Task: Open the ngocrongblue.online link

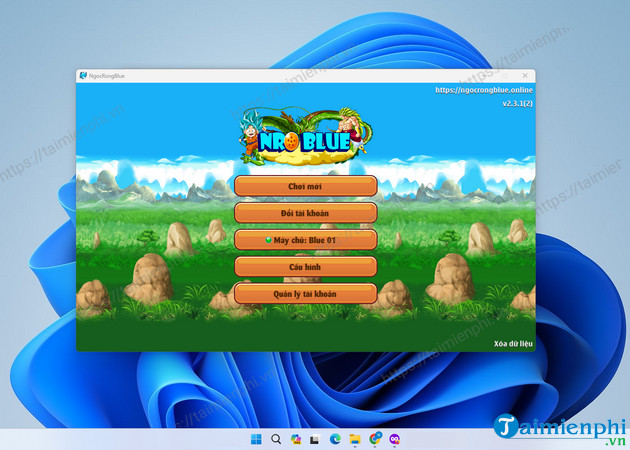Action: [x=484, y=90]
